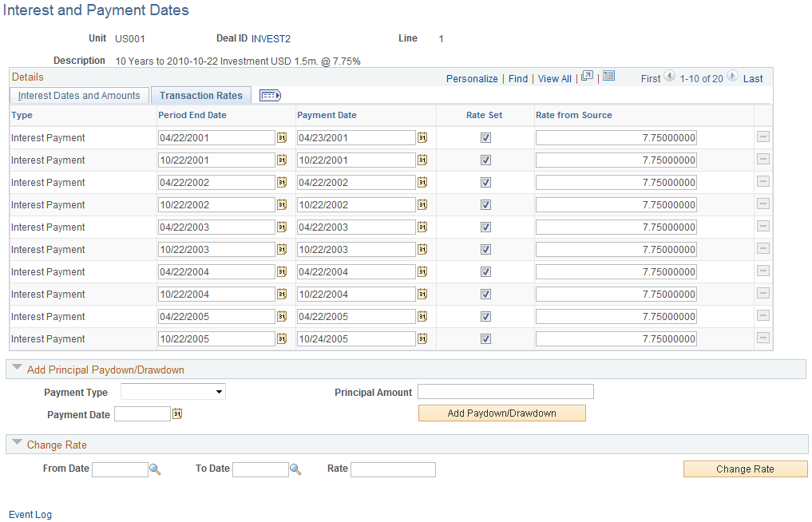Open the Event Log link
Screen dimensions: 812x522
[30, 514]
